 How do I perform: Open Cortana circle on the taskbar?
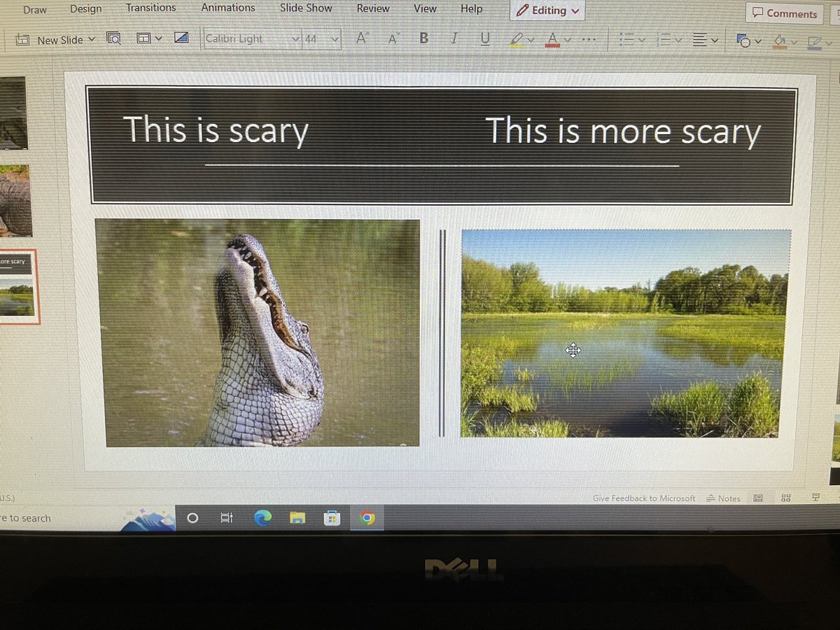click(193, 518)
